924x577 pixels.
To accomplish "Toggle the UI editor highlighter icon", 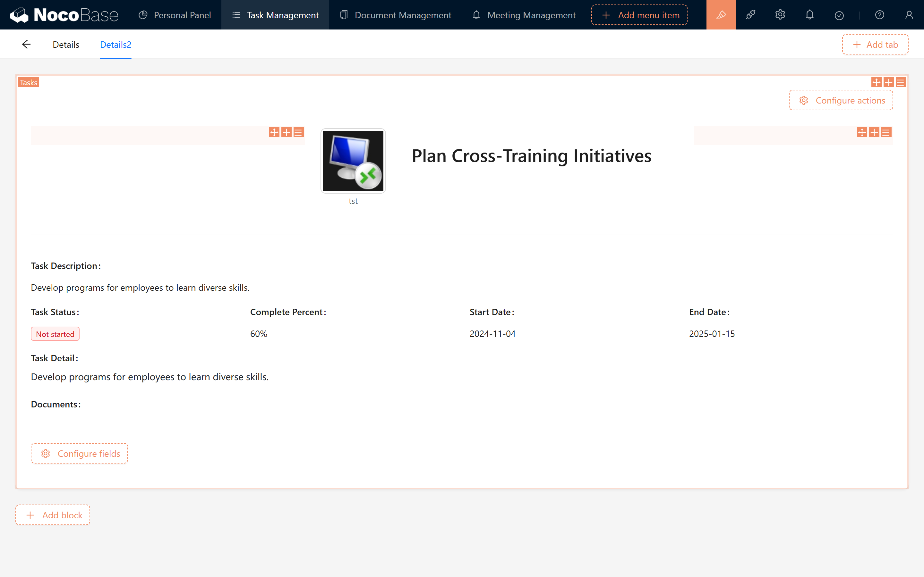I will pos(721,15).
